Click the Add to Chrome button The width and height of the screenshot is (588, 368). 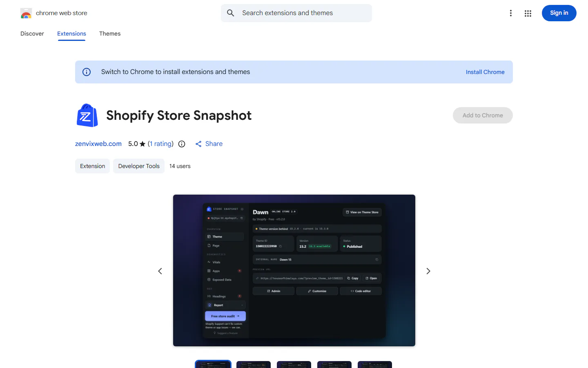coord(483,115)
